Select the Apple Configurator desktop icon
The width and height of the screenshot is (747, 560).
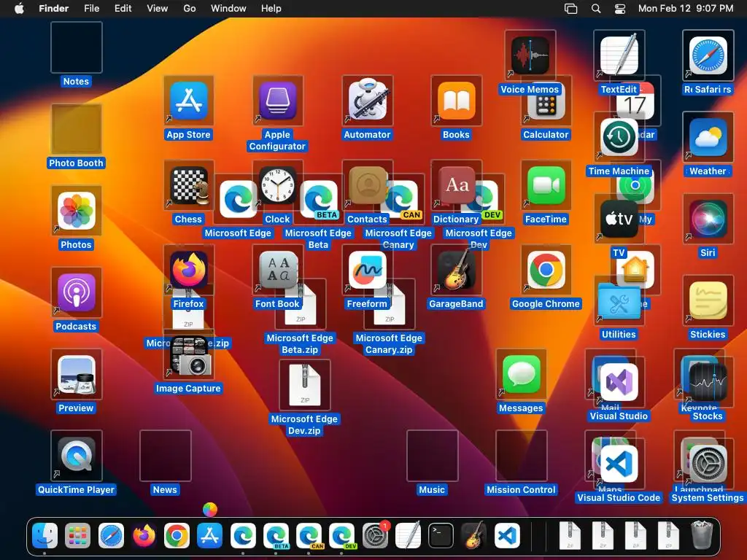point(278,101)
